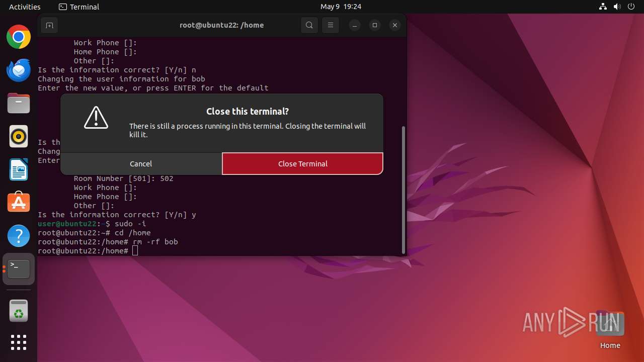Click the dialog message about running process

248,130
